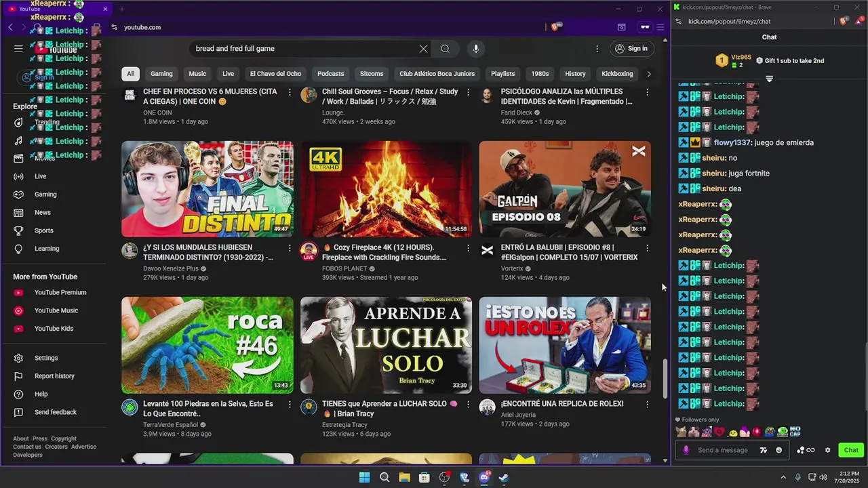Open the YouTube settings three-dot menu
This screenshot has width=868, height=488.
pos(597,49)
